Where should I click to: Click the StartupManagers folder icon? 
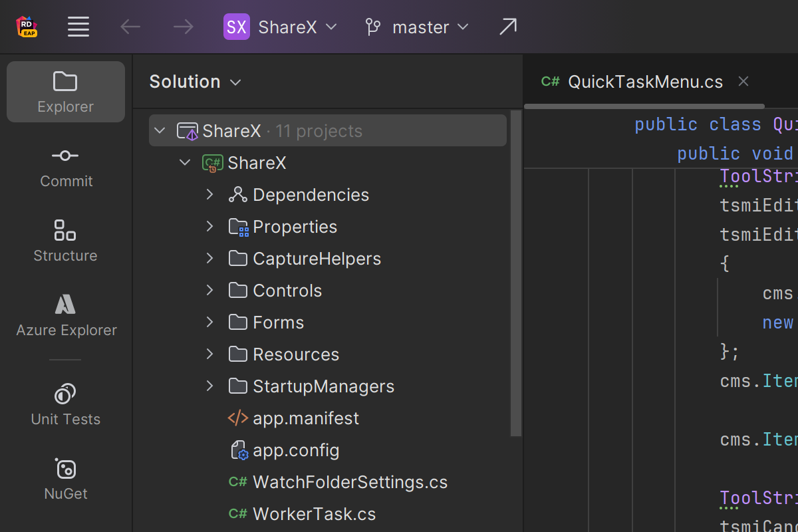pos(237,386)
